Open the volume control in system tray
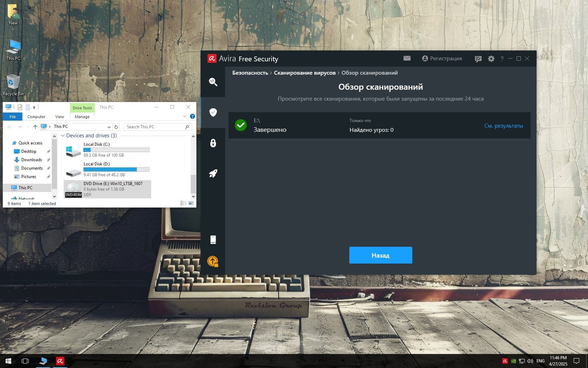588x368 pixels. pyautogui.click(x=530, y=361)
